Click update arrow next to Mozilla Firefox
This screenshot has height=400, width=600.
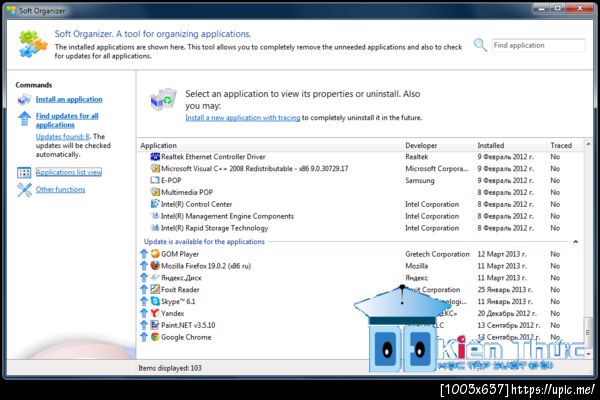(144, 266)
